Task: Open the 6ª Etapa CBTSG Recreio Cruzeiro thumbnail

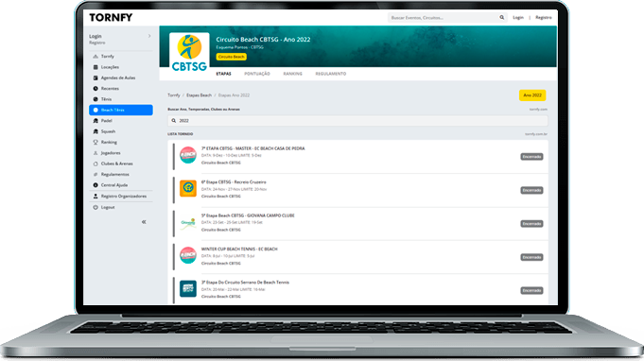Action: tap(188, 188)
